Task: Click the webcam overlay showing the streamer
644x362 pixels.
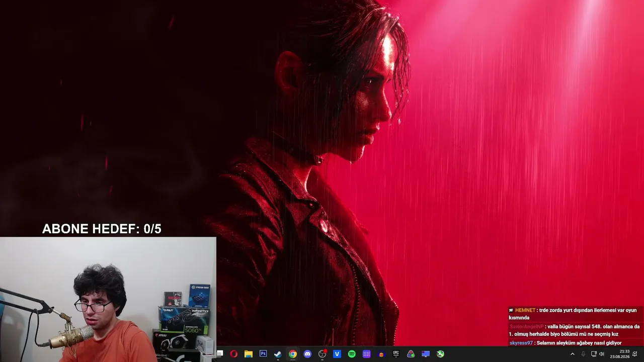Action: [108, 300]
